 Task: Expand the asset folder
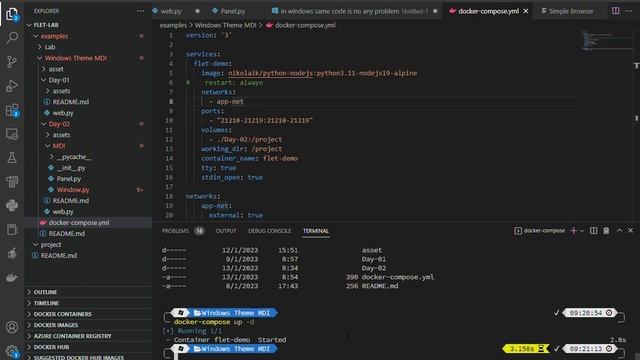56,69
